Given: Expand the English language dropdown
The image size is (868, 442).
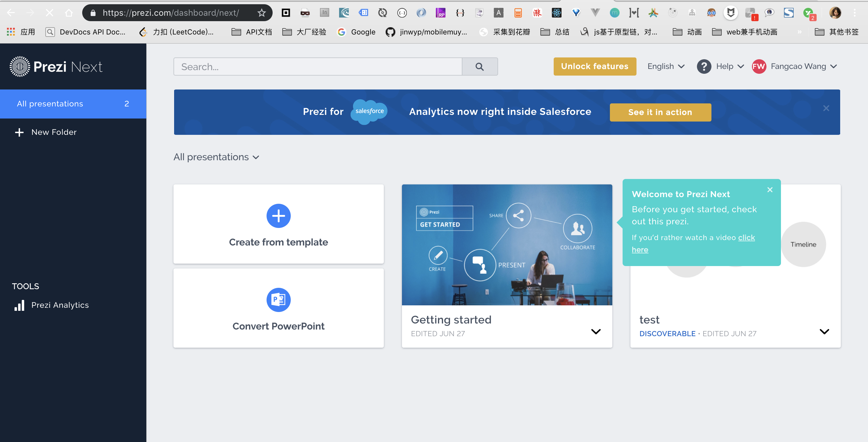Looking at the screenshot, I should click(666, 67).
